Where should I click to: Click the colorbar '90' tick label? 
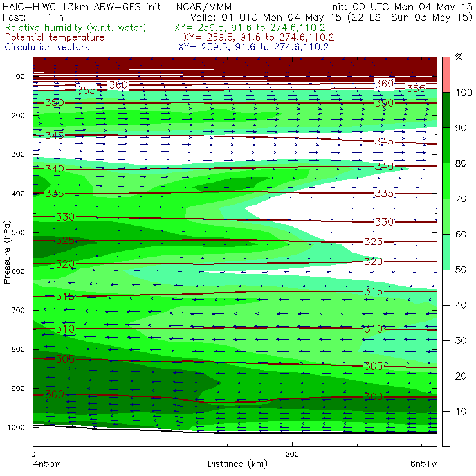coord(461,128)
